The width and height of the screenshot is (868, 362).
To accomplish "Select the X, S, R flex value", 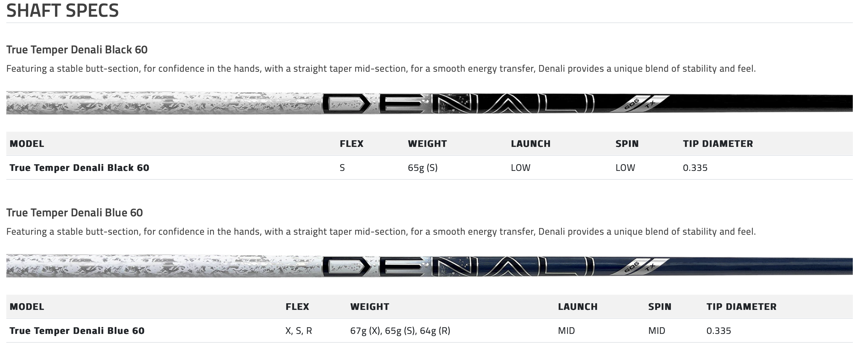I will click(298, 331).
